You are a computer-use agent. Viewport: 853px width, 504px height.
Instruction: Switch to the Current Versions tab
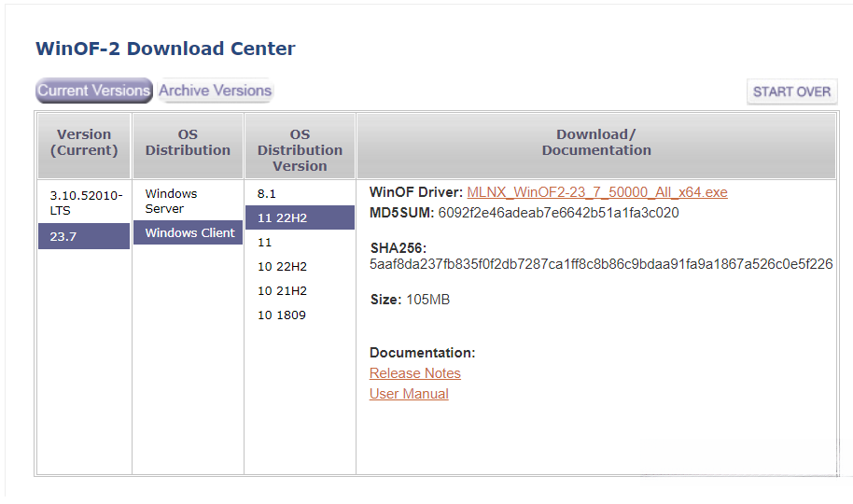coord(94,91)
